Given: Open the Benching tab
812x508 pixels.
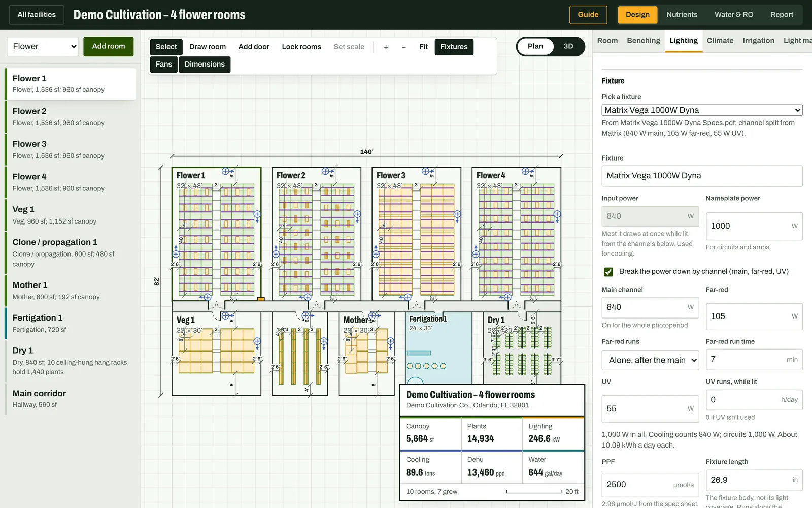Looking at the screenshot, I should pyautogui.click(x=644, y=41).
